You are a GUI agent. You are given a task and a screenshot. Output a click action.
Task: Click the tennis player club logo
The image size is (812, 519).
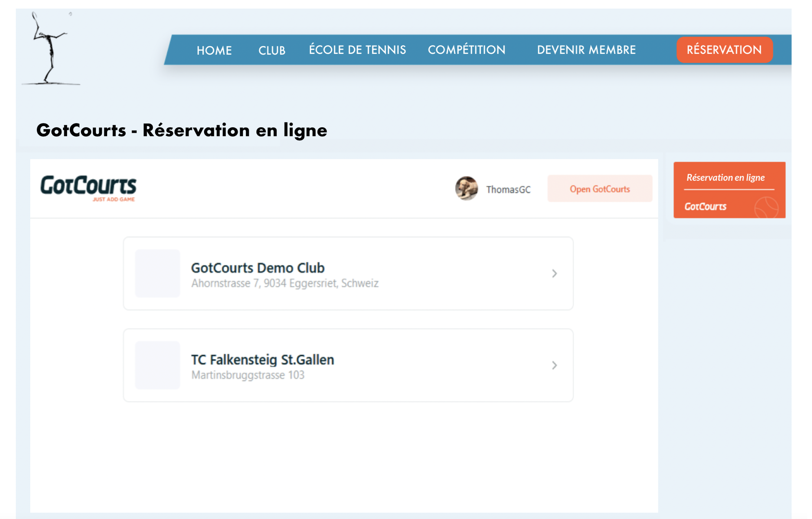click(51, 48)
